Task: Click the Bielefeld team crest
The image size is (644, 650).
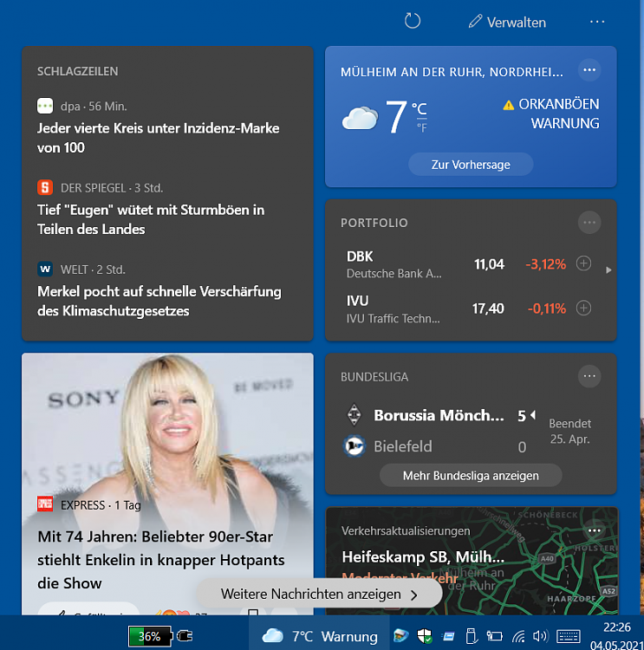Action: coord(355,446)
